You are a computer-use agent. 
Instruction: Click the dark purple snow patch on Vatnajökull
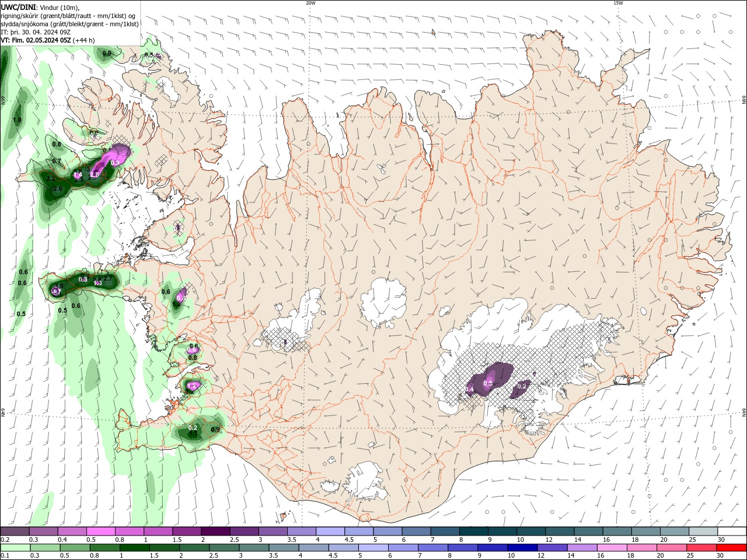click(x=493, y=378)
